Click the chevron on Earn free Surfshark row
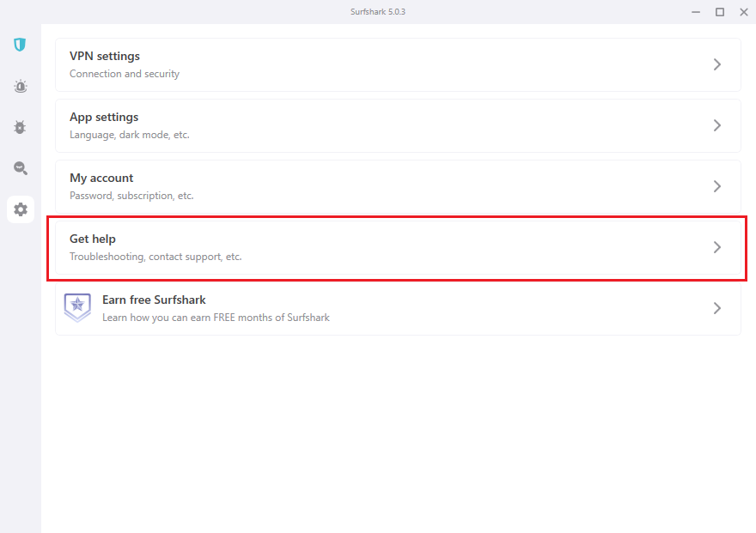This screenshot has height=533, width=756. pos(717,308)
